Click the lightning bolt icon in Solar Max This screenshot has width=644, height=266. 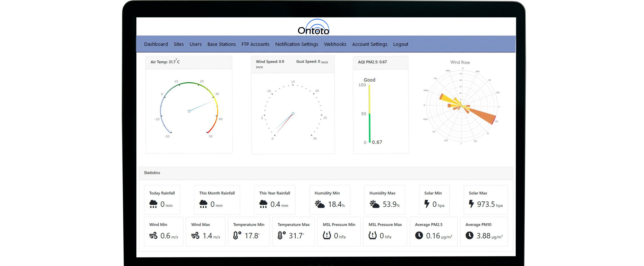(471, 204)
